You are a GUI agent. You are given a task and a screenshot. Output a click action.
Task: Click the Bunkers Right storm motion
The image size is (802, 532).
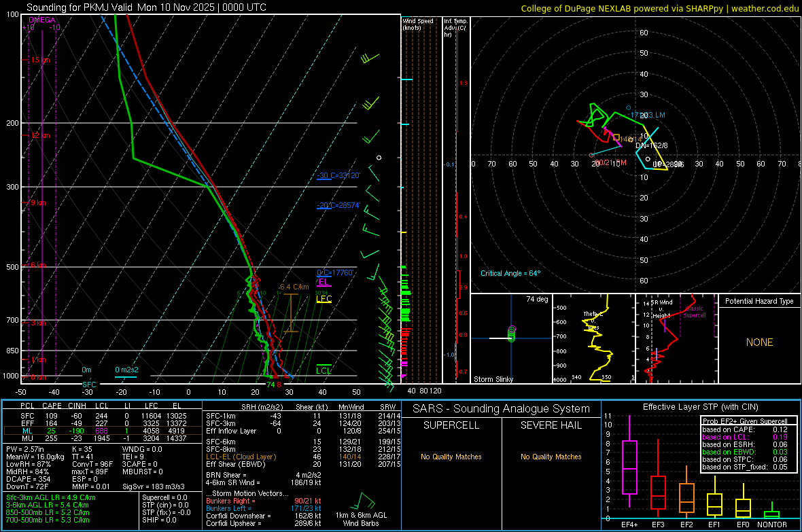pos(264,501)
